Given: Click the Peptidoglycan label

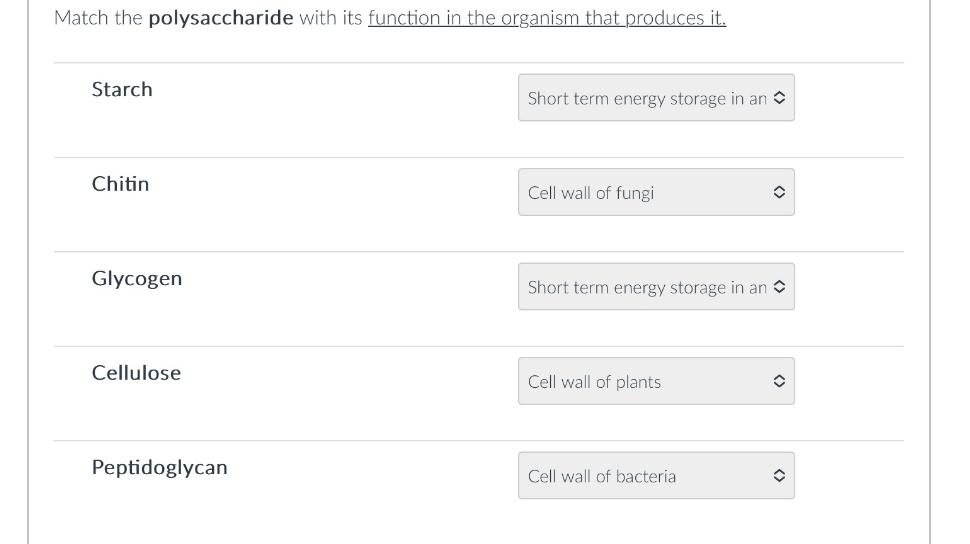Looking at the screenshot, I should pyautogui.click(x=160, y=468).
